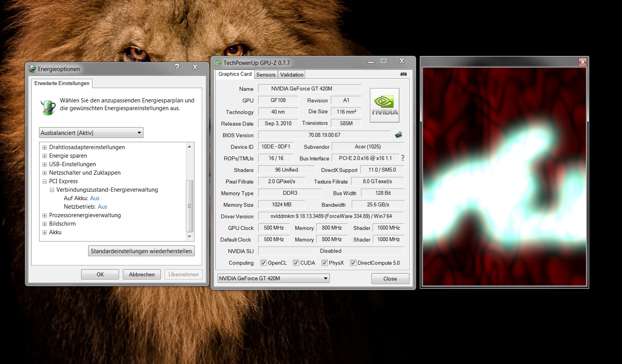Select the Erweiterte Einstellungen tab
Image resolution: width=622 pixels, height=364 pixels.
62,83
